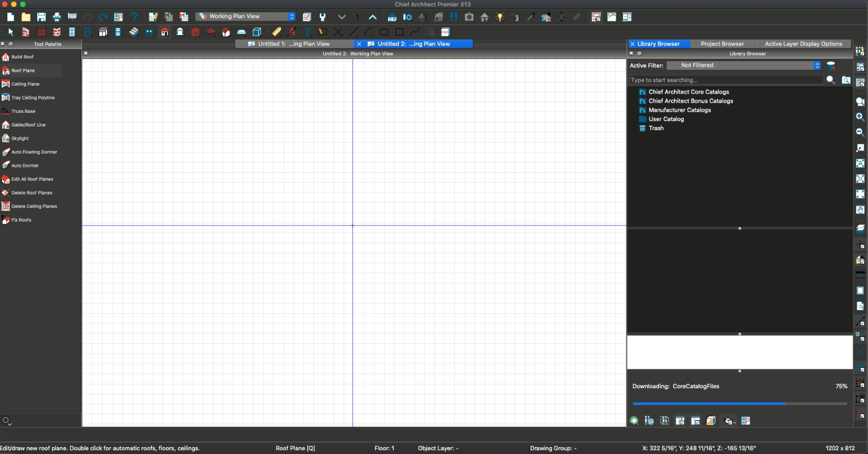868x454 pixels.
Task: Click the library search input field
Action: coord(726,80)
